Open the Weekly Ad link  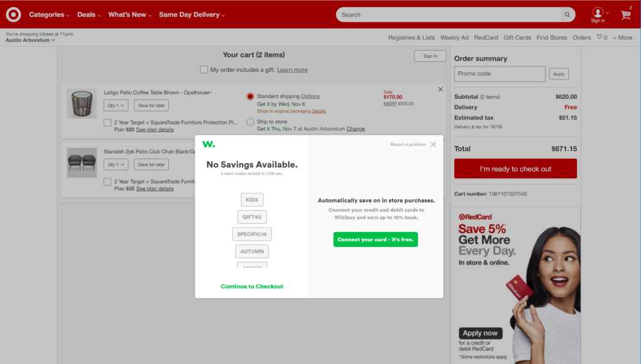point(454,38)
